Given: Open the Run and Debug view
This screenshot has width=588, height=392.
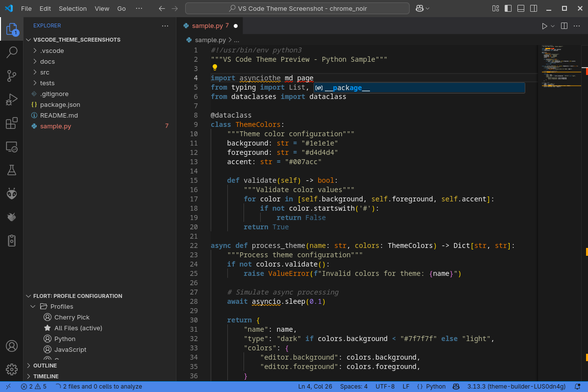Looking at the screenshot, I should 12,99.
